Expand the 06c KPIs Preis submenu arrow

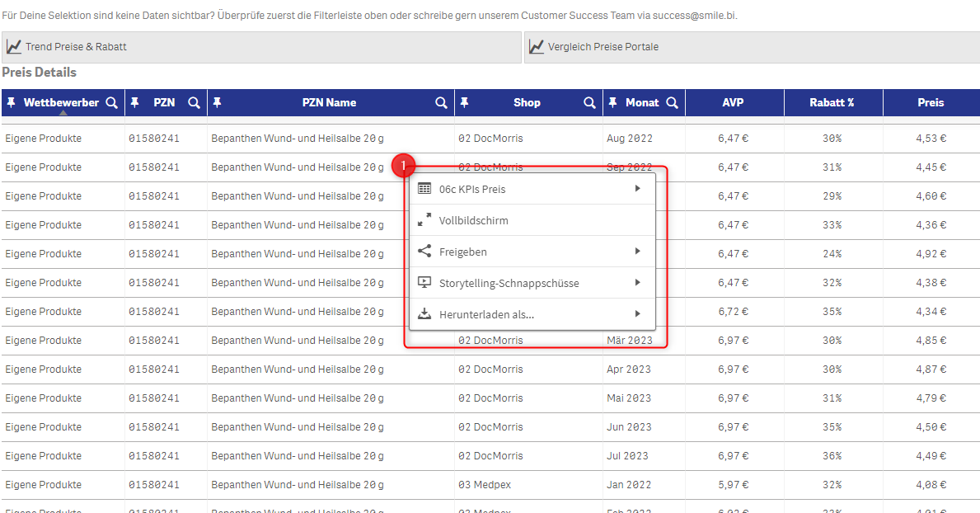point(637,189)
